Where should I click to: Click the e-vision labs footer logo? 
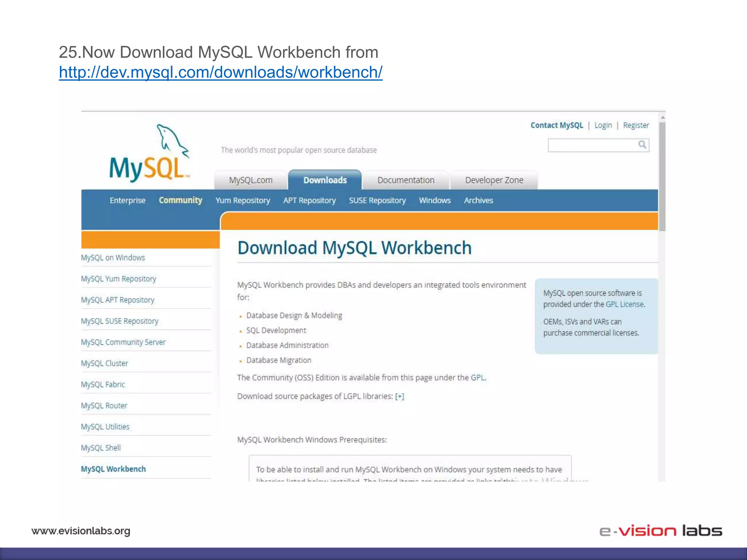click(661, 530)
